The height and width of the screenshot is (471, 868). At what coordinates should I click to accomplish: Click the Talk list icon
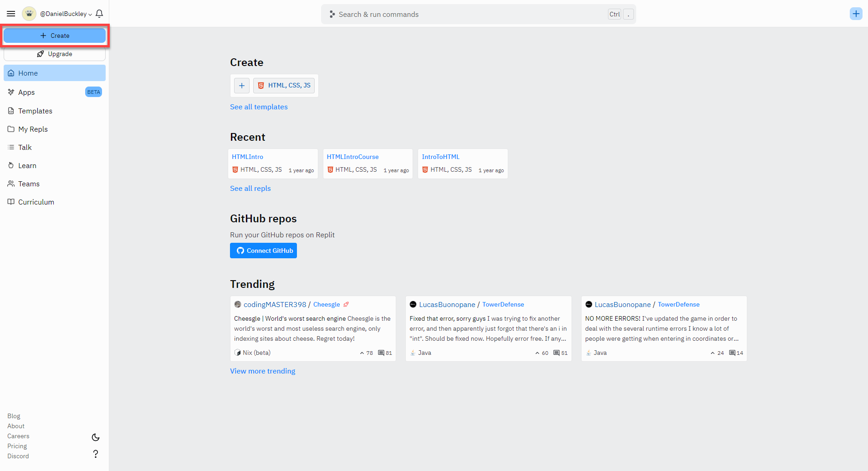point(11,147)
